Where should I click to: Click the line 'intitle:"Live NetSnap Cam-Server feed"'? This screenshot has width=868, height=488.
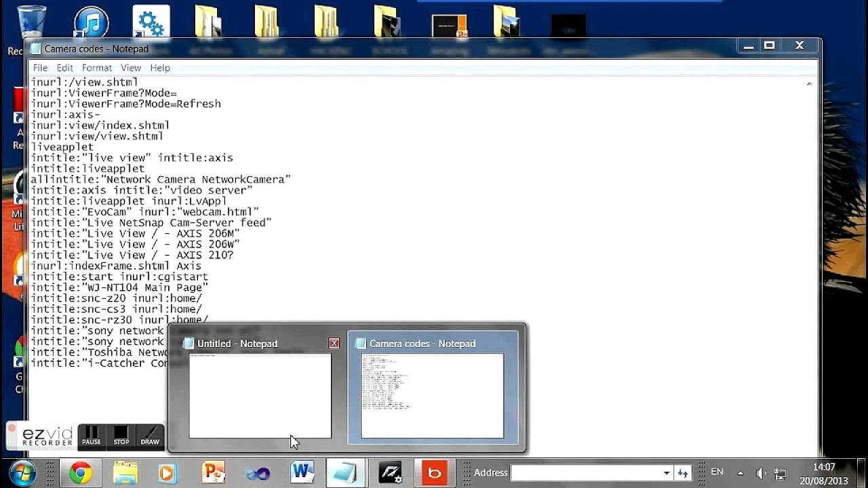[151, 223]
